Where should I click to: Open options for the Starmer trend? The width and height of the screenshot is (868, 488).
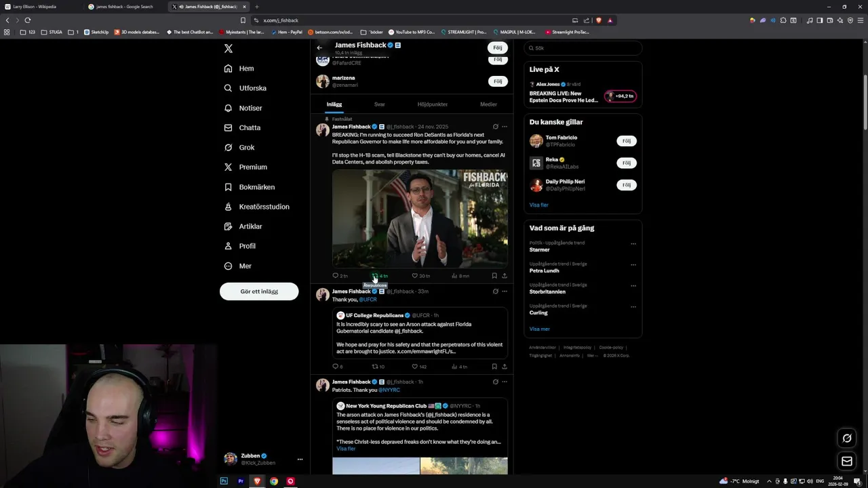[633, 244]
